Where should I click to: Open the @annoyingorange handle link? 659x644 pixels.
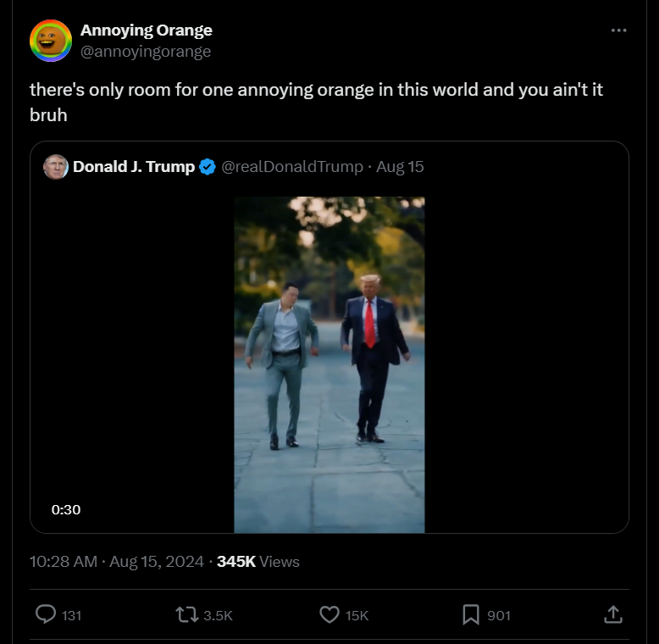coord(146,52)
